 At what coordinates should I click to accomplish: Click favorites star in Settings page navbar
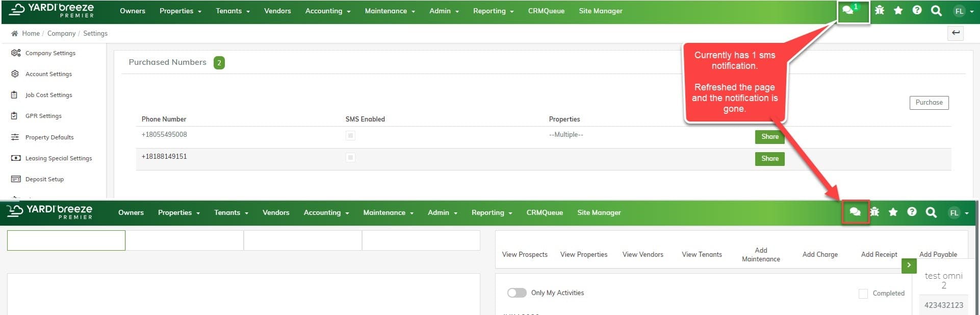(898, 10)
